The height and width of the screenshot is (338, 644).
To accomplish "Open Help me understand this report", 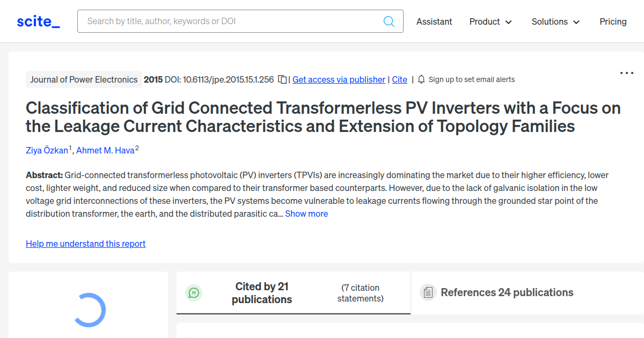I will [x=85, y=244].
